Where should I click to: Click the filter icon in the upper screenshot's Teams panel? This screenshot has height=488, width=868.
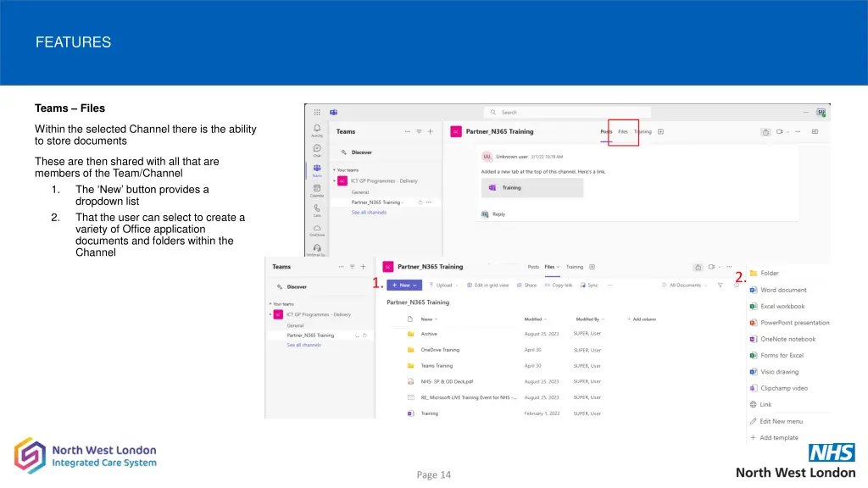(x=419, y=131)
